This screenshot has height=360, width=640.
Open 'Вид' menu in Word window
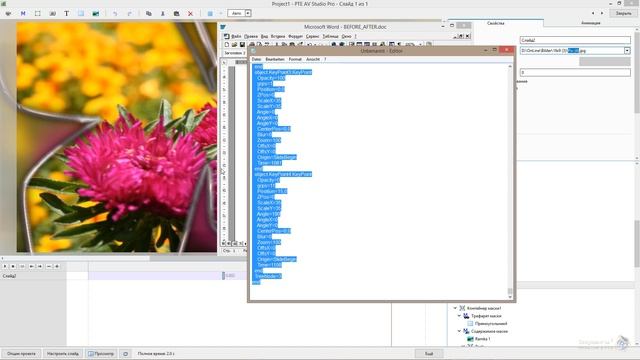(264, 36)
